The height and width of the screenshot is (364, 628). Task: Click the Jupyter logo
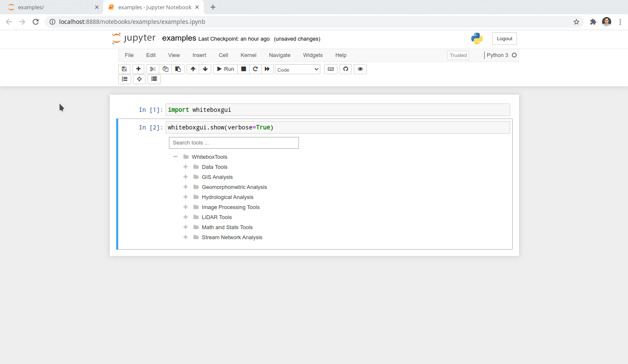(x=134, y=38)
